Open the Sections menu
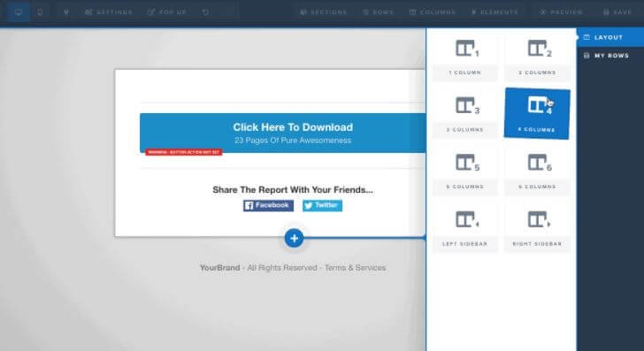Image resolution: width=644 pixels, height=351 pixels. [324, 12]
